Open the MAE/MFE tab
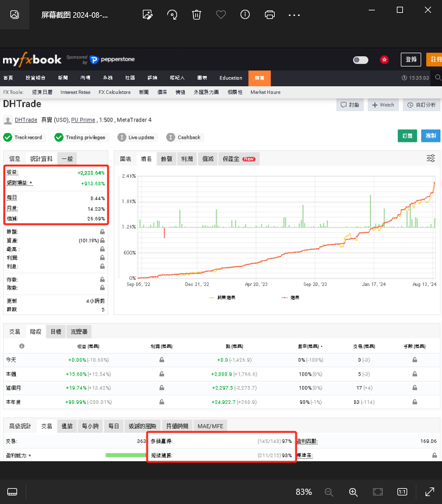This screenshot has height=504, width=442. point(211,426)
